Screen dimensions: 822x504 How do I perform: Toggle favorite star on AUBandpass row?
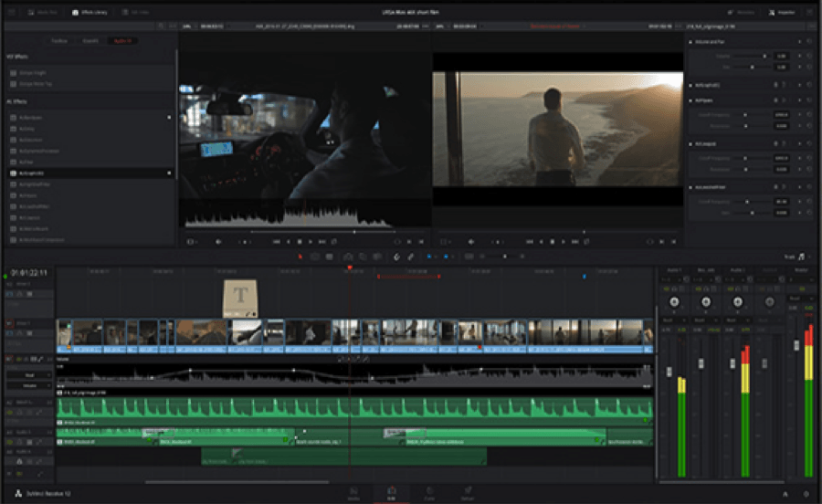point(169,118)
